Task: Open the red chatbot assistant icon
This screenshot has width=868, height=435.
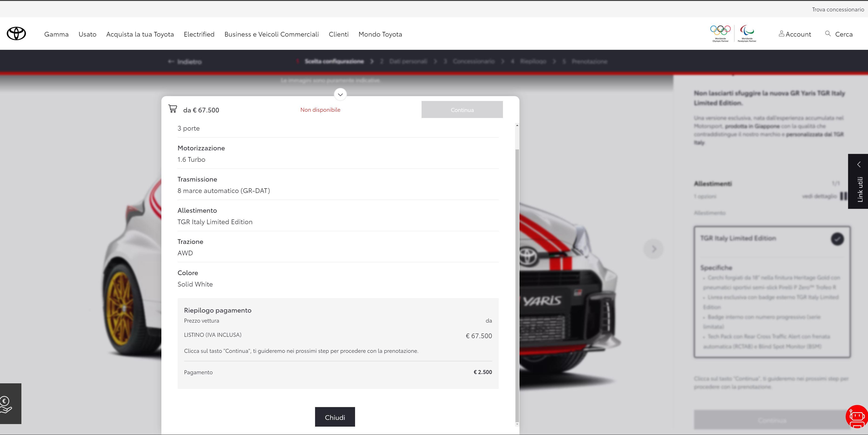Action: coord(857,417)
